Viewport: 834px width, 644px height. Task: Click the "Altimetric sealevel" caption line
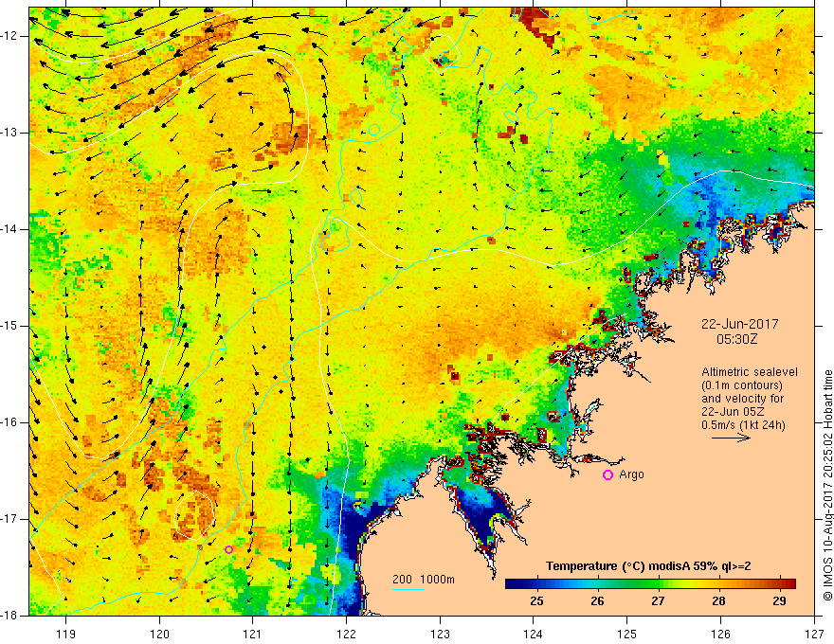click(750, 372)
